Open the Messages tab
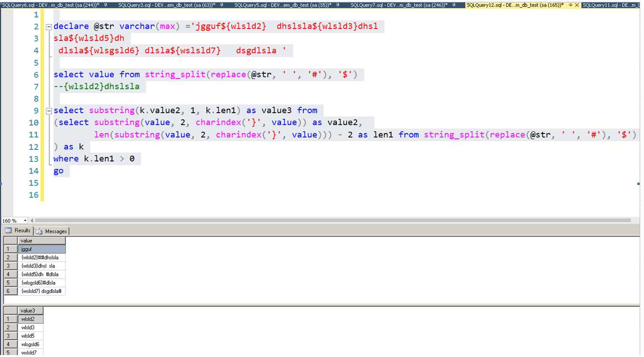 [52, 231]
